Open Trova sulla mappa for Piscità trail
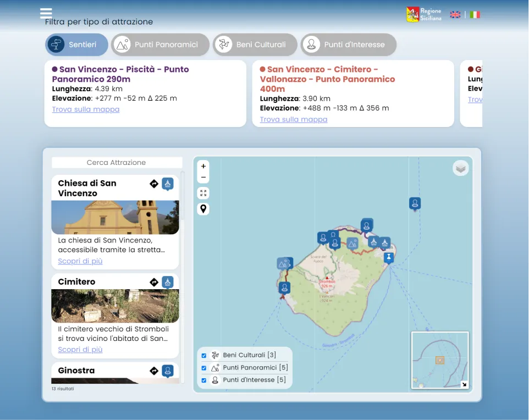 tap(86, 109)
